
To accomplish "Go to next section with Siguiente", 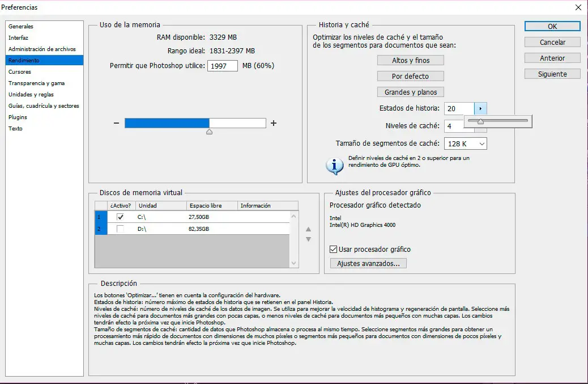I will click(552, 74).
